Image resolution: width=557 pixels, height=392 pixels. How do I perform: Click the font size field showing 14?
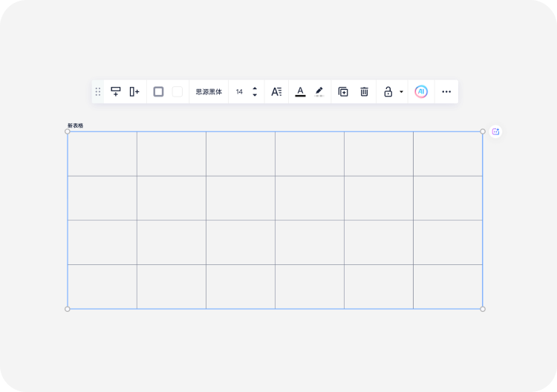(x=239, y=92)
